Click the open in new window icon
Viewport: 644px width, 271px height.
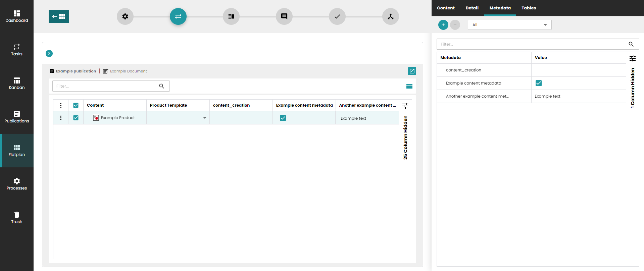pyautogui.click(x=412, y=71)
